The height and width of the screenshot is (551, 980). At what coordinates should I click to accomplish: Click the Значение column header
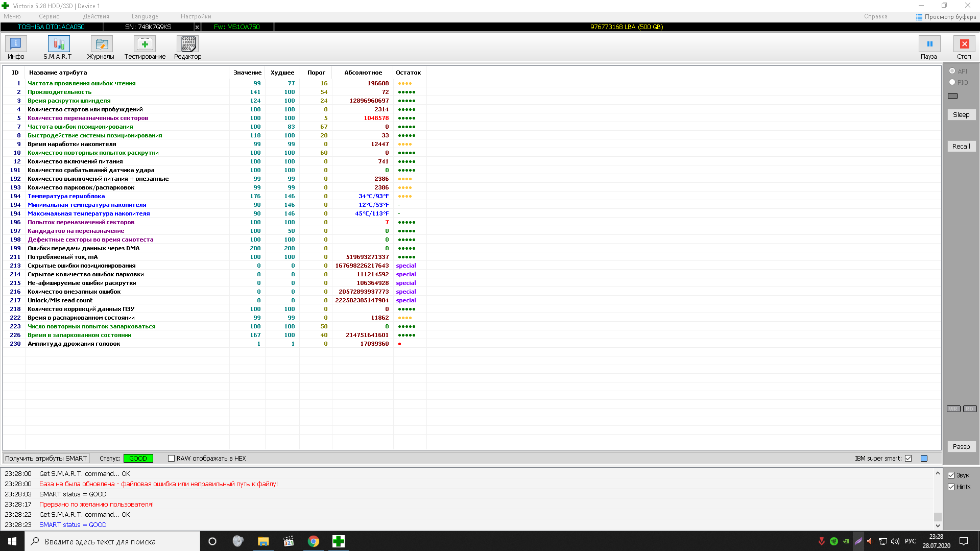247,73
